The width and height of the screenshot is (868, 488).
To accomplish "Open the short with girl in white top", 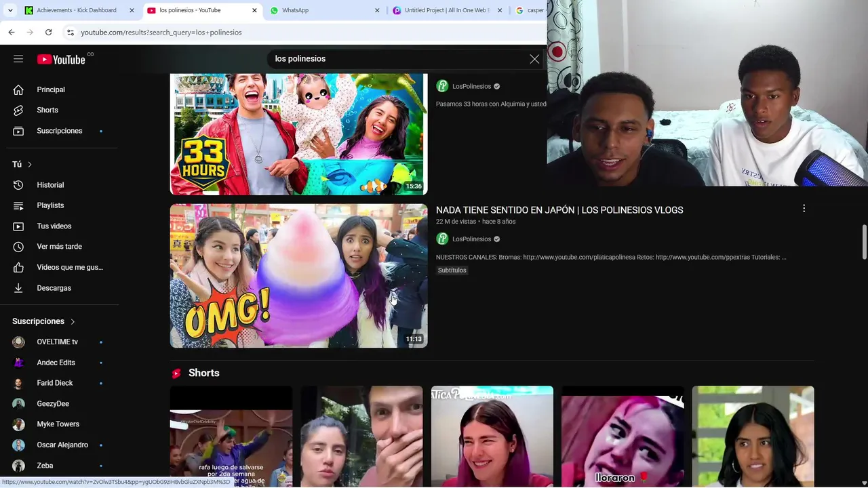I will click(x=753, y=436).
